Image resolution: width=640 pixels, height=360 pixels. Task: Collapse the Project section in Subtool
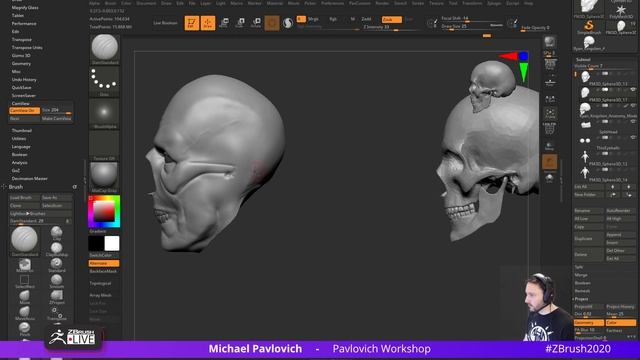point(581,299)
